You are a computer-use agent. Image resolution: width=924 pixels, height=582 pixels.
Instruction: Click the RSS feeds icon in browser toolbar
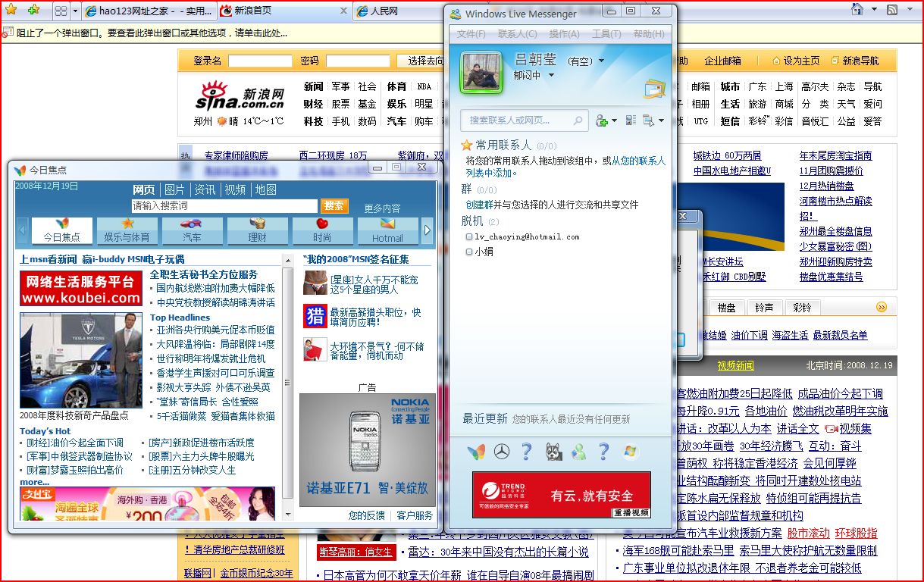pos(893,10)
